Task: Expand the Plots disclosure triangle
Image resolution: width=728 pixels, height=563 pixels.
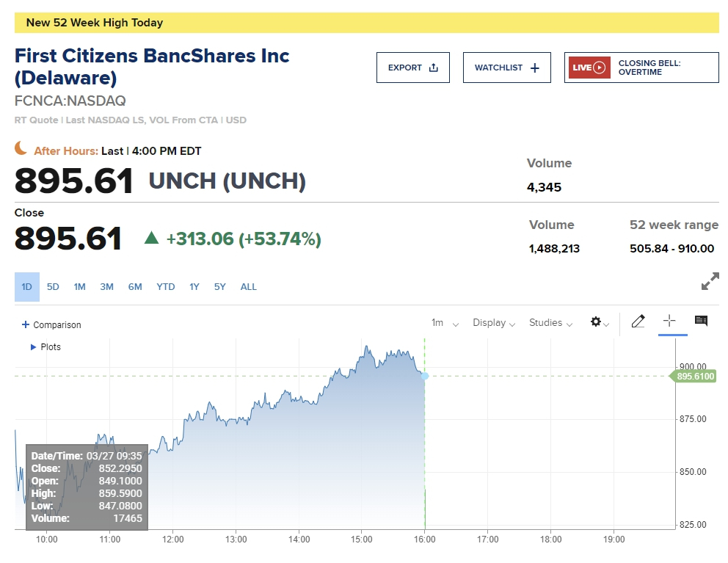Action: pos(33,346)
